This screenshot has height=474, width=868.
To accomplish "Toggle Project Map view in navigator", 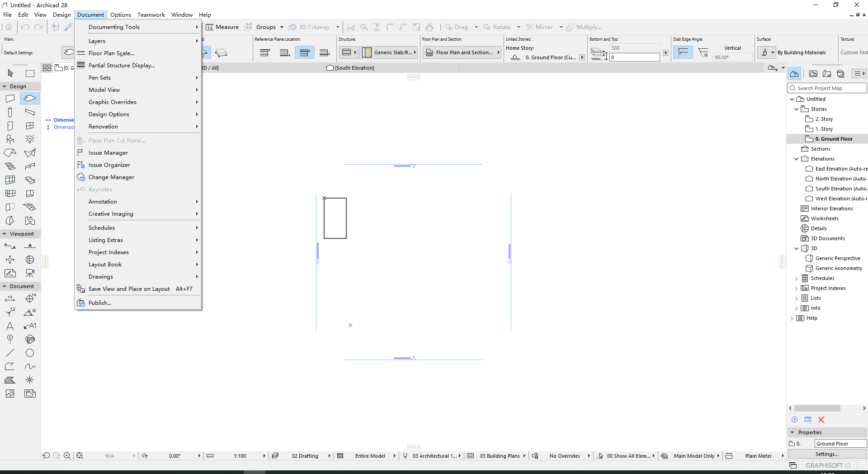I will coord(794,74).
